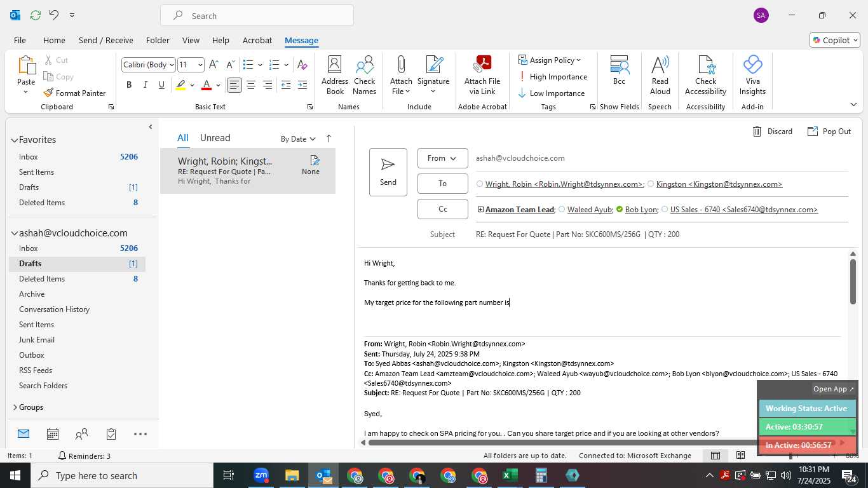868x488 pixels.
Task: Open By Date sort dropdown
Action: pos(298,139)
